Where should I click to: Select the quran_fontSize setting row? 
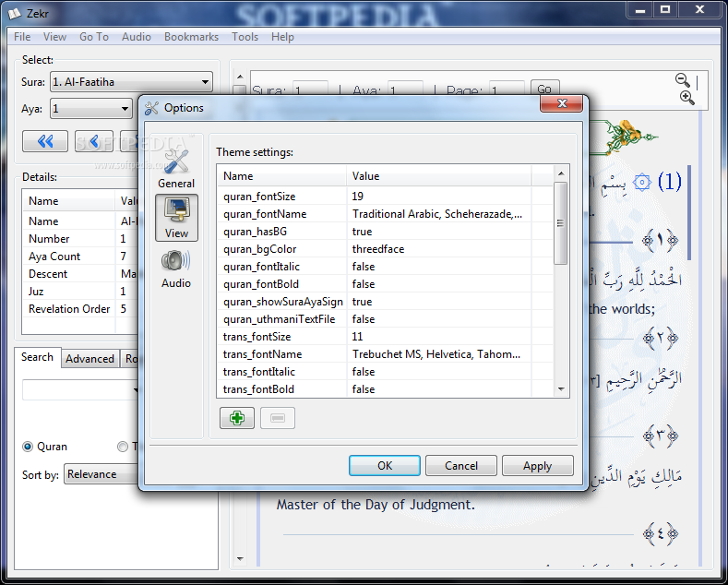386,197
